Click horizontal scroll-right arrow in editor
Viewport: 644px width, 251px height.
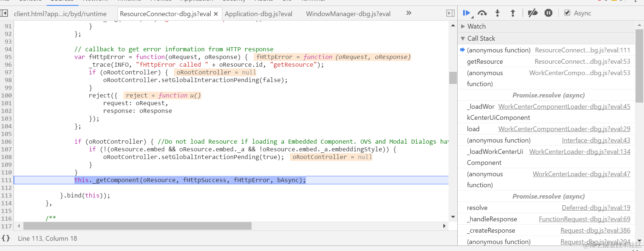point(444,226)
